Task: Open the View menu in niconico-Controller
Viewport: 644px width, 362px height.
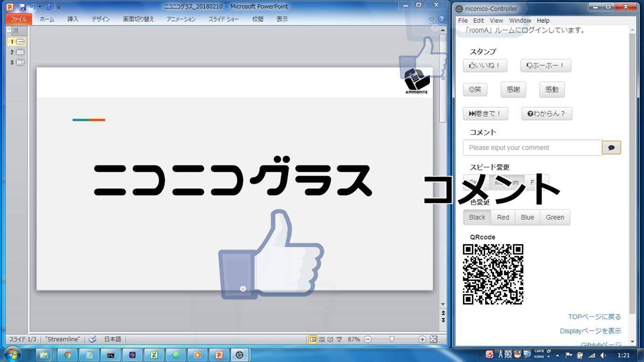Action: 496,20
